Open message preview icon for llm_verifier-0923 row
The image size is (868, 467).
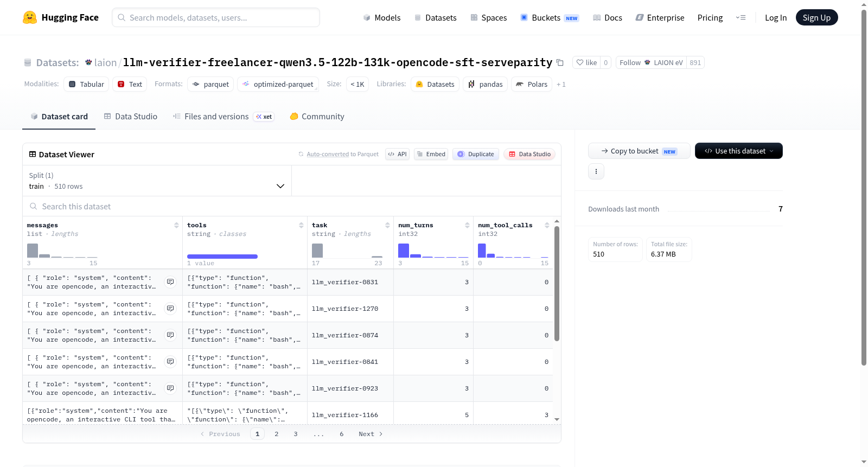point(170,388)
